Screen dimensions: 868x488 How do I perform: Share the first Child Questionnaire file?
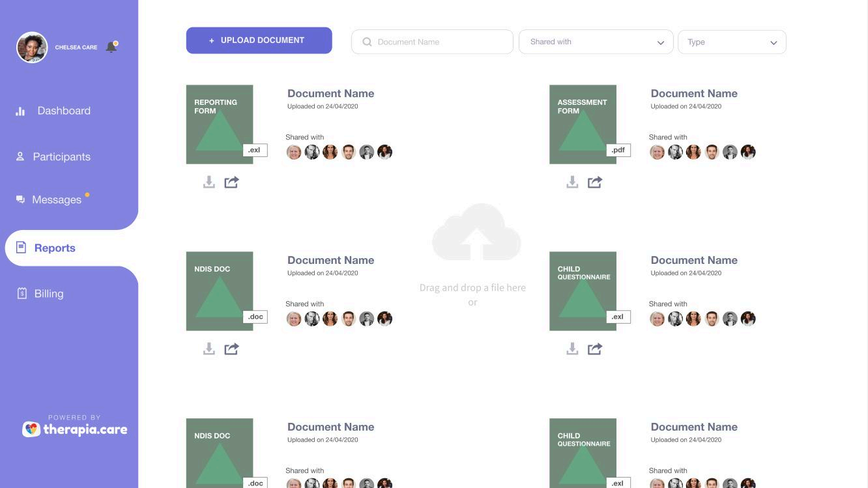click(x=595, y=349)
